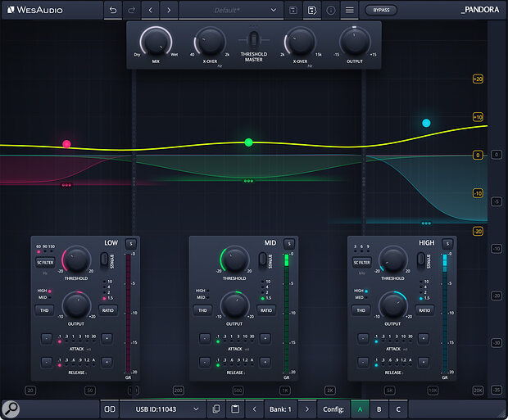
Task: Click the 2k–15k X-OVER knob
Action: coord(301,42)
